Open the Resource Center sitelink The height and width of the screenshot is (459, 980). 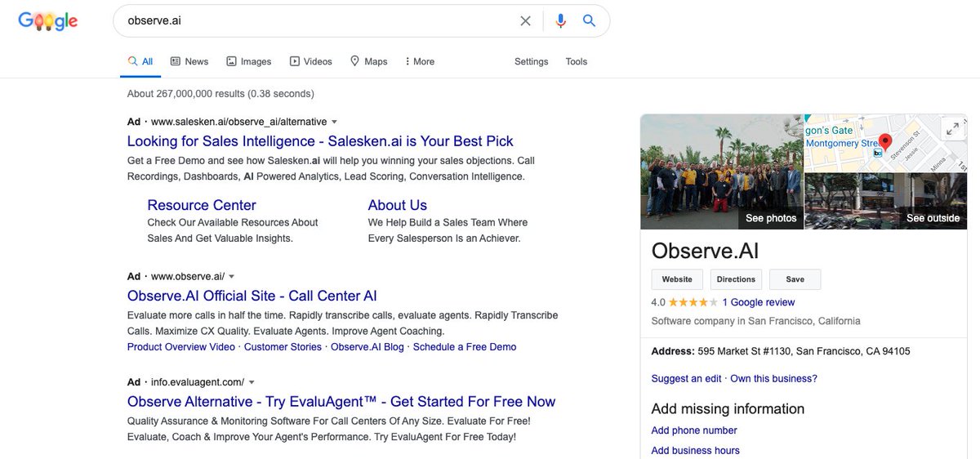coord(202,205)
